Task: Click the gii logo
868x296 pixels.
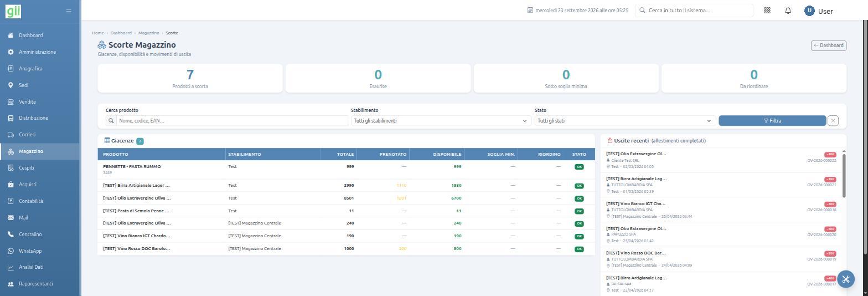Action: coord(13,11)
